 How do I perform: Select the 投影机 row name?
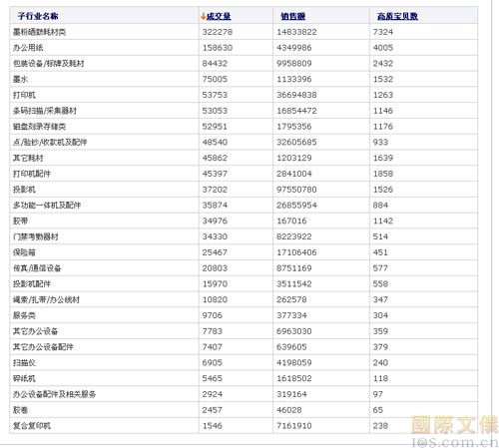click(x=24, y=190)
